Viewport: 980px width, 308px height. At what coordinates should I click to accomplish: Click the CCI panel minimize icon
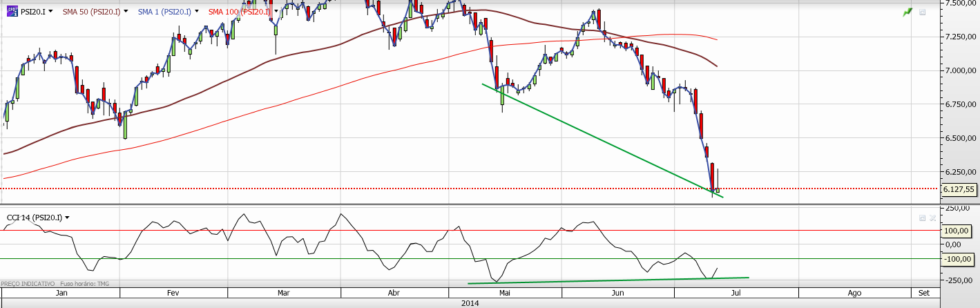(x=922, y=218)
